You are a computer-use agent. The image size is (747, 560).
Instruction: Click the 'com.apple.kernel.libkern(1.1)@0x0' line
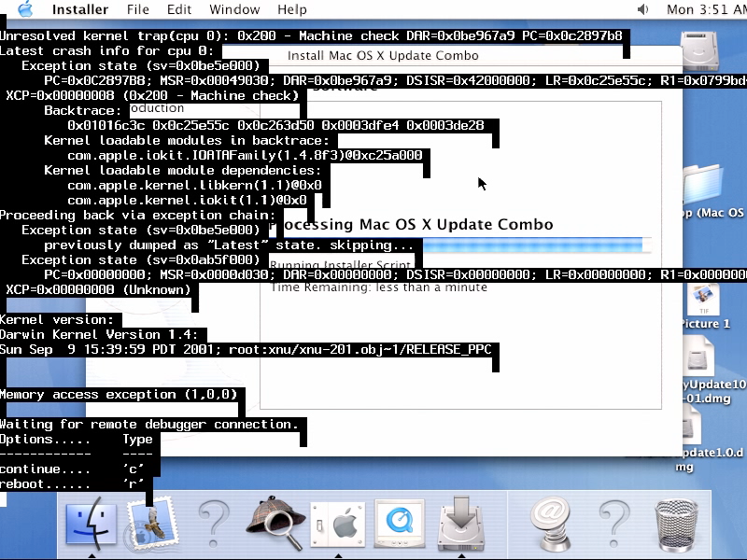pos(194,185)
